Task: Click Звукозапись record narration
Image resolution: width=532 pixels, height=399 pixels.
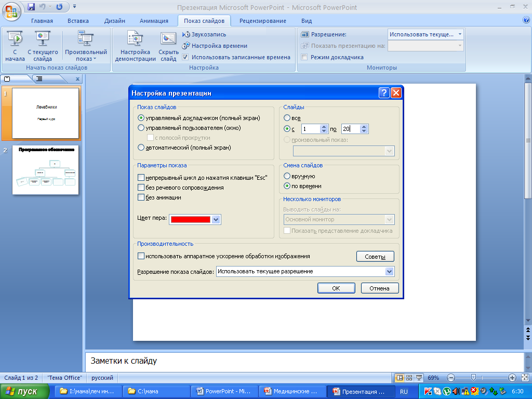Action: coord(204,34)
